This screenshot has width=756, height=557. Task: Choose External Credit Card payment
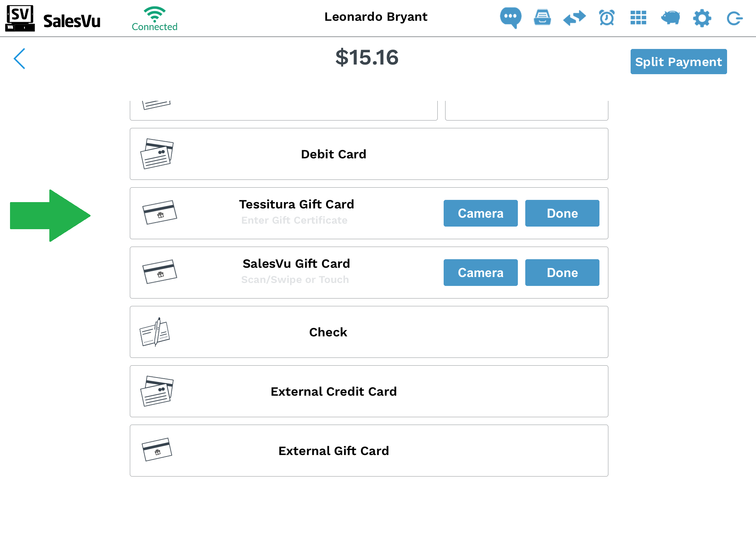point(369,391)
